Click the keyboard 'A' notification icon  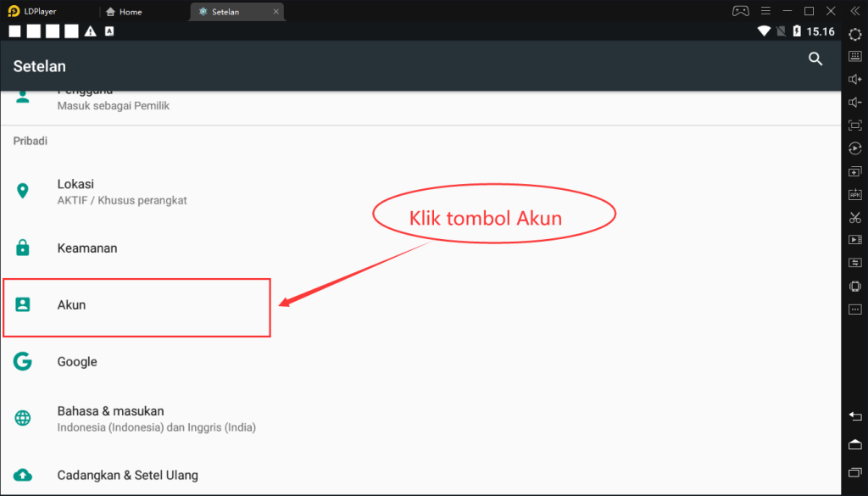pyautogui.click(x=109, y=31)
